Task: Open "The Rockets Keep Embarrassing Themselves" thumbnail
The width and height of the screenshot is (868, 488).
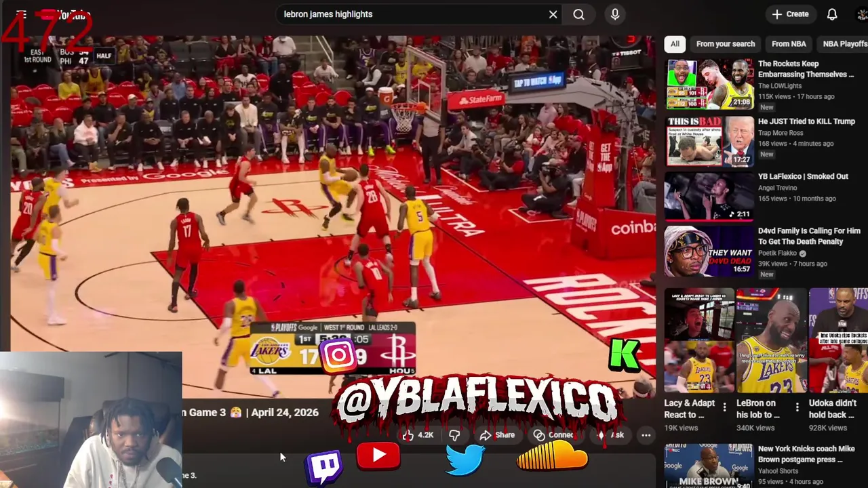Action: coord(710,85)
